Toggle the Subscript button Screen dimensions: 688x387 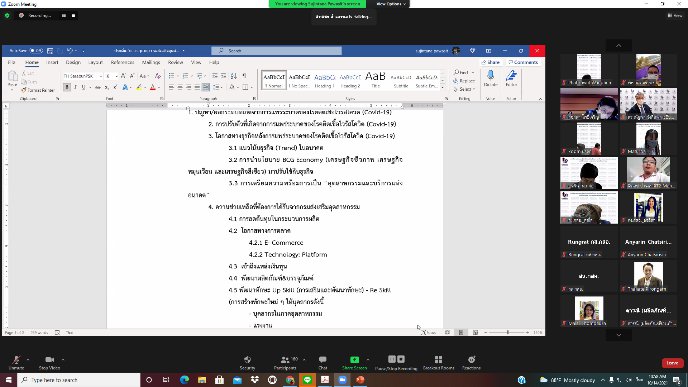pos(107,87)
